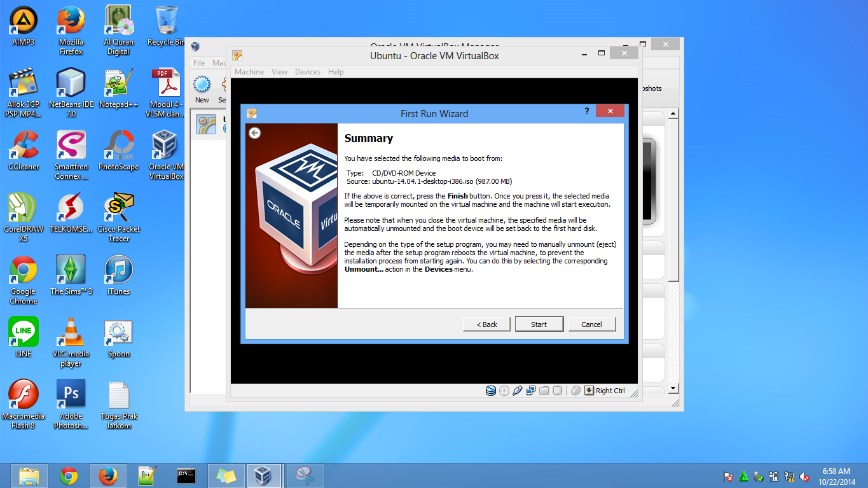Image resolution: width=868 pixels, height=488 pixels.
Task: Click the hard disk activity icon in status bar
Action: pyautogui.click(x=491, y=391)
